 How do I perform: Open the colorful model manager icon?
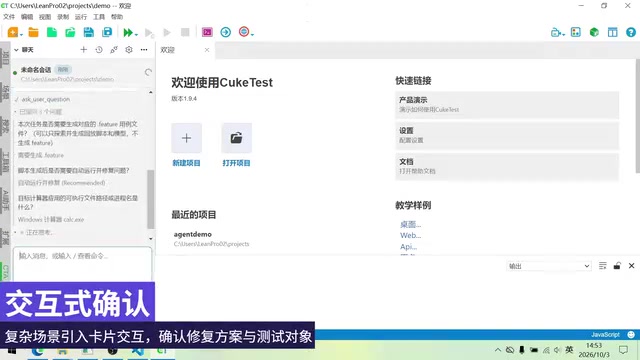[x=576, y=32]
